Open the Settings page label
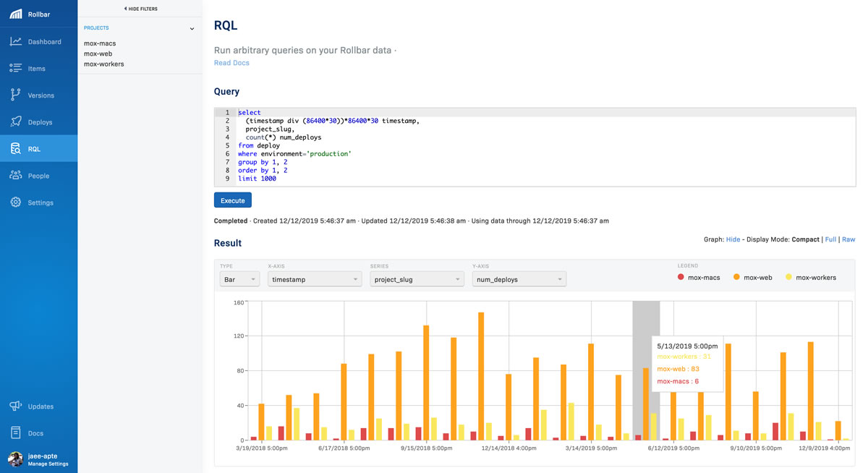Viewport: 868px width, 473px height. click(x=41, y=203)
